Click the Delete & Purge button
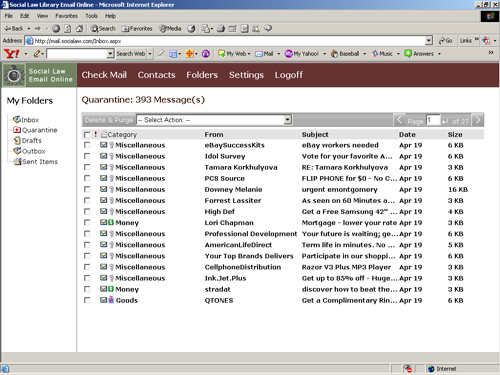The width and height of the screenshot is (500, 375). point(109,120)
